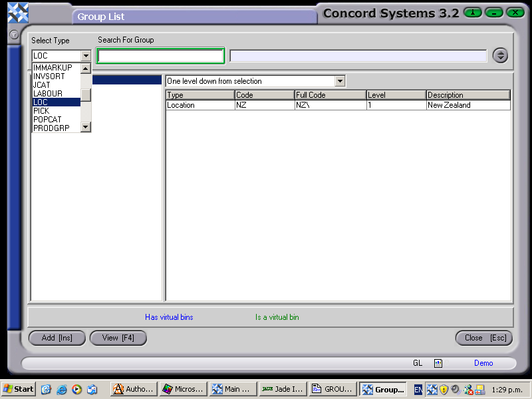Open Windows Messenger from the system tray

tap(468, 389)
